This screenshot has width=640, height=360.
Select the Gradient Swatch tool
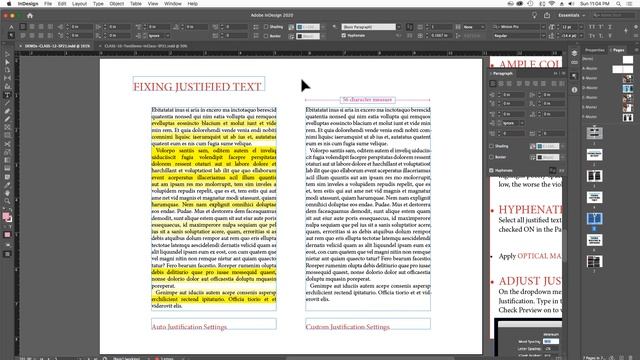pos(7,161)
